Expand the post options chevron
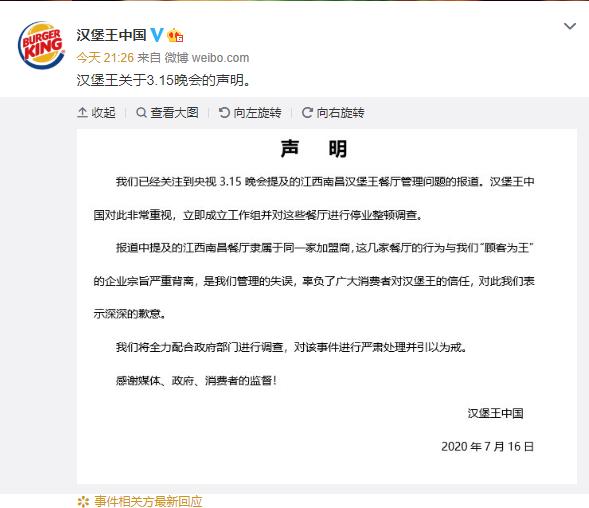The height and width of the screenshot is (508, 589). [x=570, y=26]
